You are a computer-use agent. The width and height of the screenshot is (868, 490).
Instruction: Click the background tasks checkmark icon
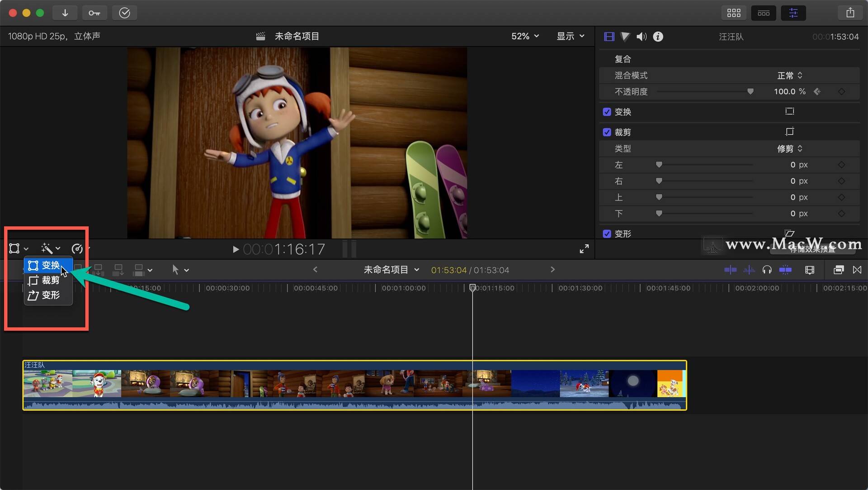click(x=124, y=13)
